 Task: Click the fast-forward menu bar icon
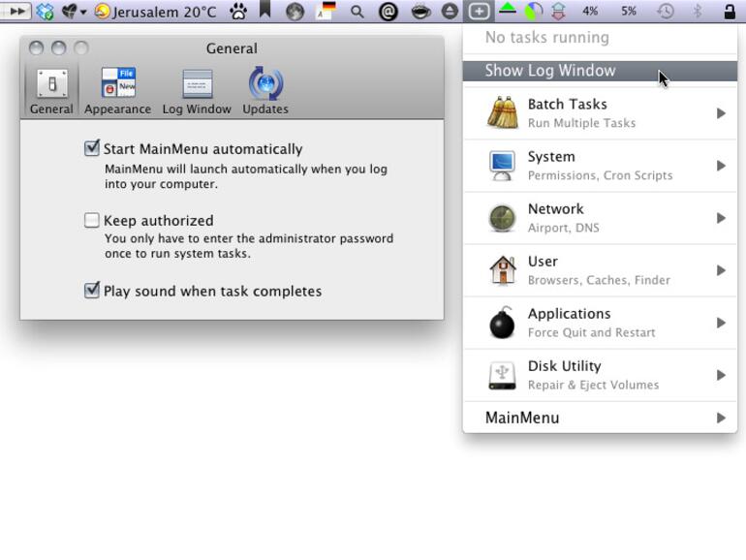(x=16, y=11)
